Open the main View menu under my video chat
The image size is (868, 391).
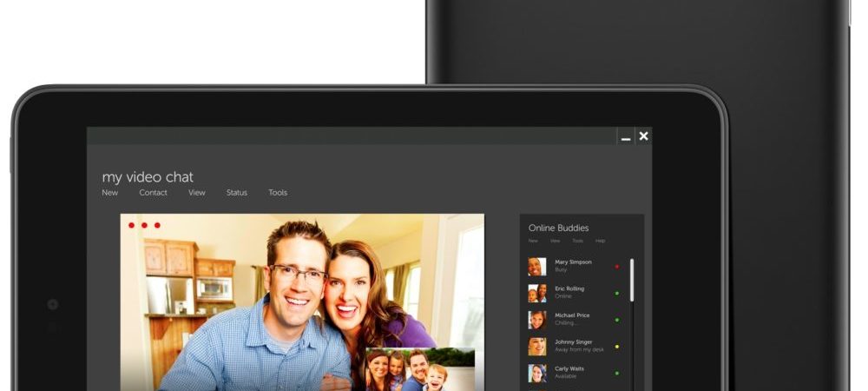[196, 193]
